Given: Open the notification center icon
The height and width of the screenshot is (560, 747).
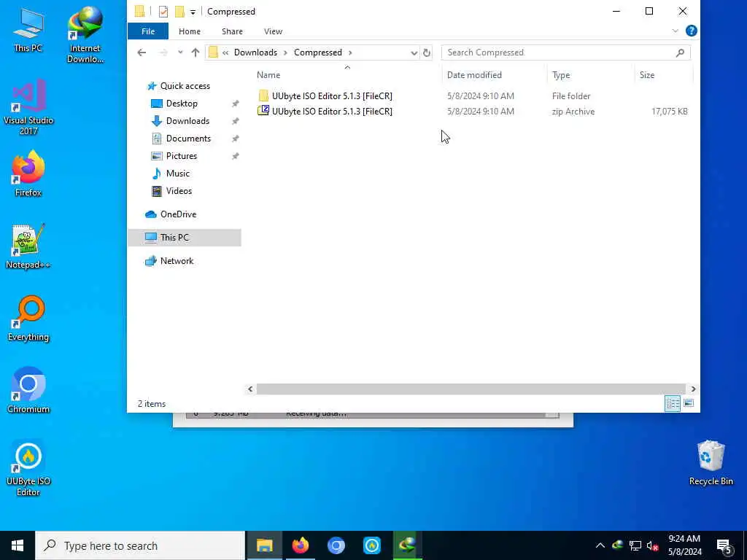Looking at the screenshot, I should [x=724, y=545].
